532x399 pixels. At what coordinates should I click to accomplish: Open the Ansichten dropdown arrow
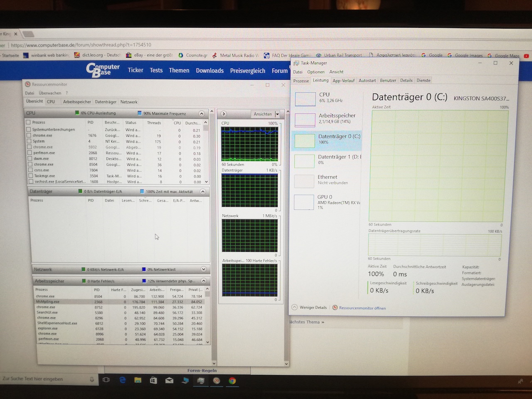pos(277,114)
